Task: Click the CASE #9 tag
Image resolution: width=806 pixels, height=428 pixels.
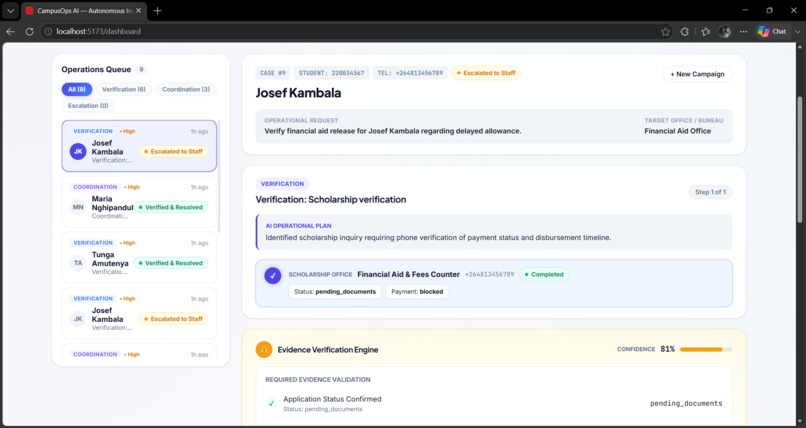Action: point(272,73)
